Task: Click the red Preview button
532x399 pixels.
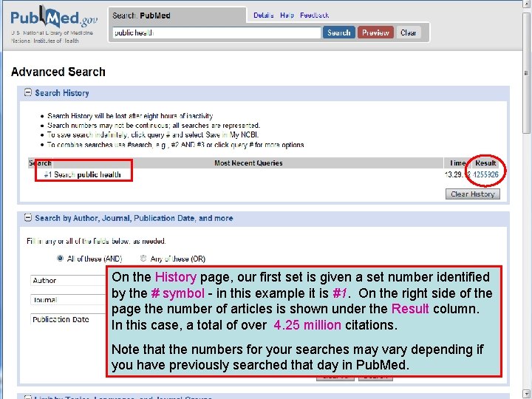Action: [x=375, y=33]
